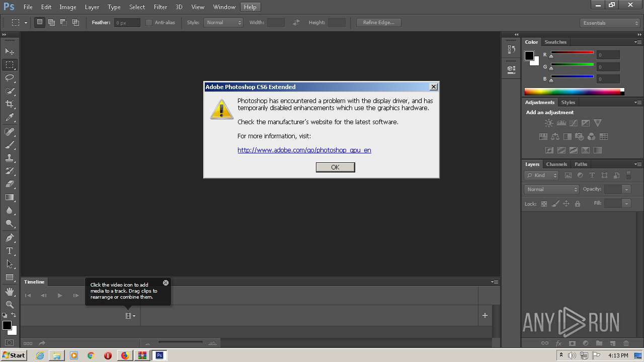Toggle the Anti-alias checkbox

[149, 23]
